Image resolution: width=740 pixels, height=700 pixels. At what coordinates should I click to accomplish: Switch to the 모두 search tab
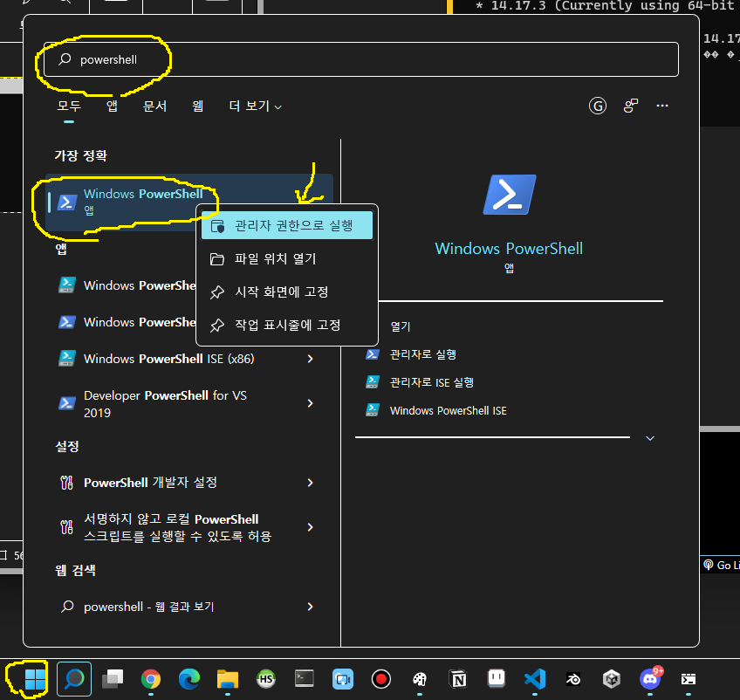69,106
